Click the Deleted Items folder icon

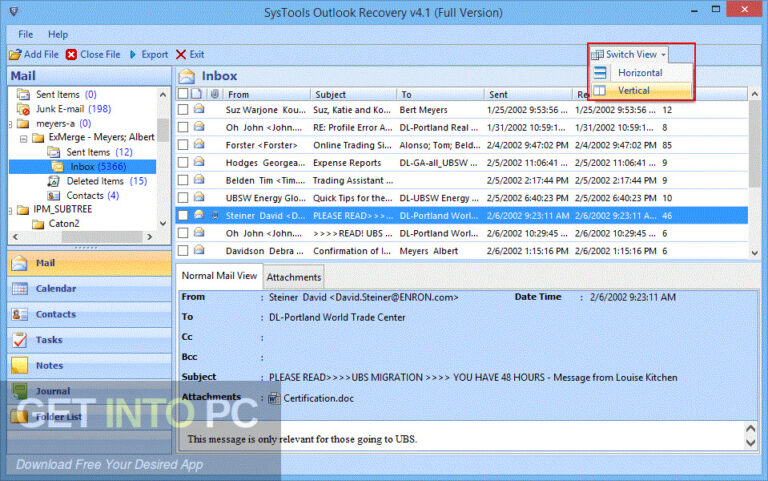pyautogui.click(x=53, y=181)
